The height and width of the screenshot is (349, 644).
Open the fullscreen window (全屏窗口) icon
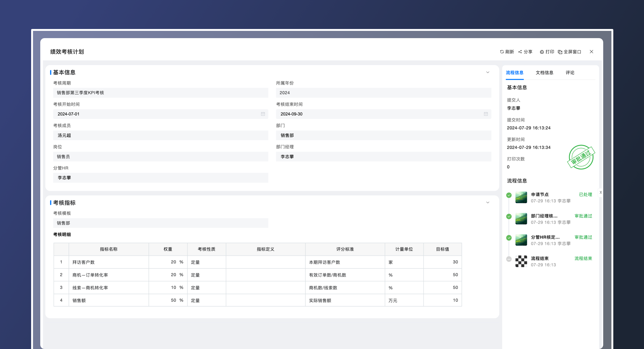pyautogui.click(x=560, y=52)
